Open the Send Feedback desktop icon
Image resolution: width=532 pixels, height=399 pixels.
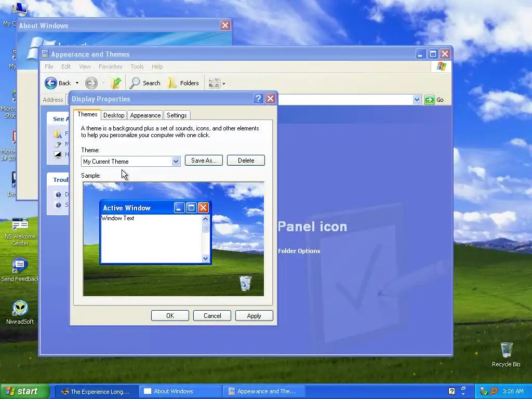coord(19,270)
